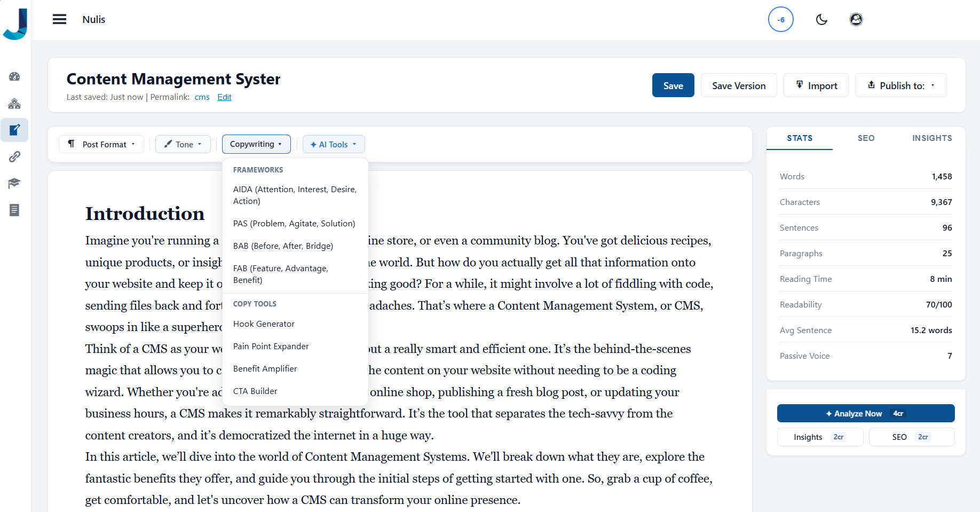Select the document notes icon in sidebar
Screen dimensions: 980x512
pos(14,210)
